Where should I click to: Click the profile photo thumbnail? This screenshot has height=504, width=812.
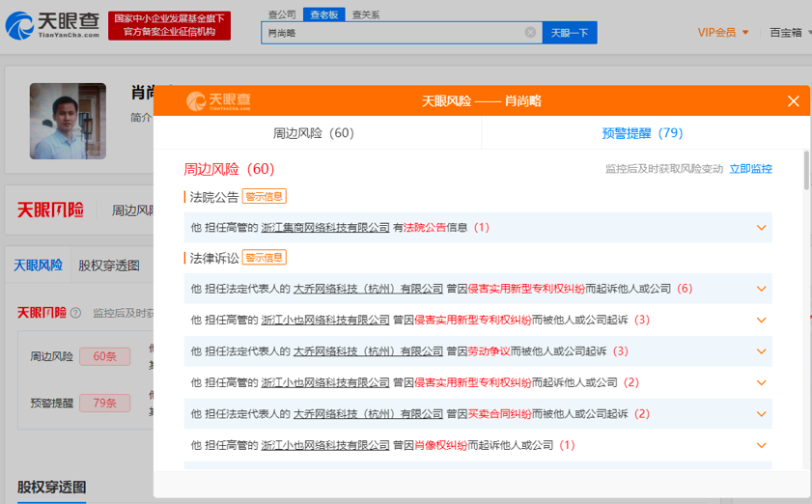(x=68, y=122)
